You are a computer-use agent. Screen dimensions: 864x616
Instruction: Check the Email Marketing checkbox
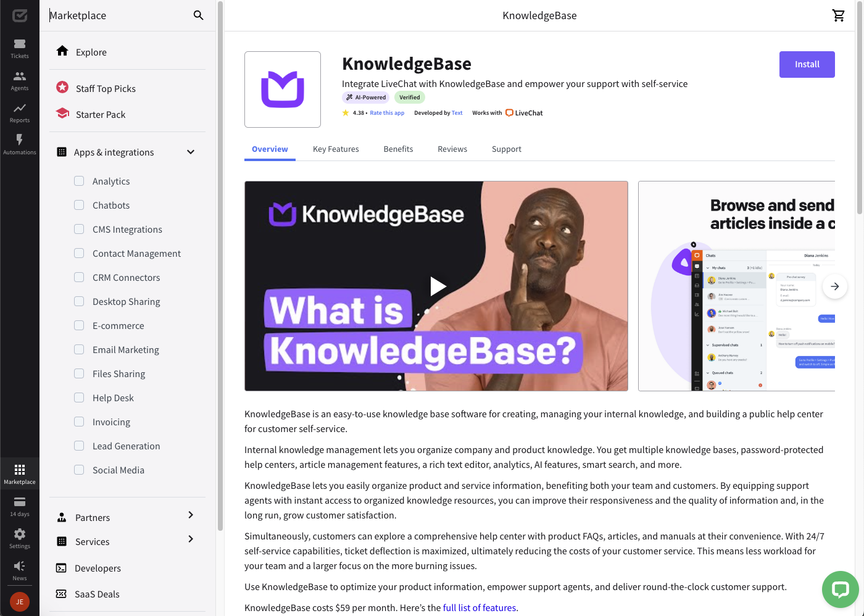79,349
